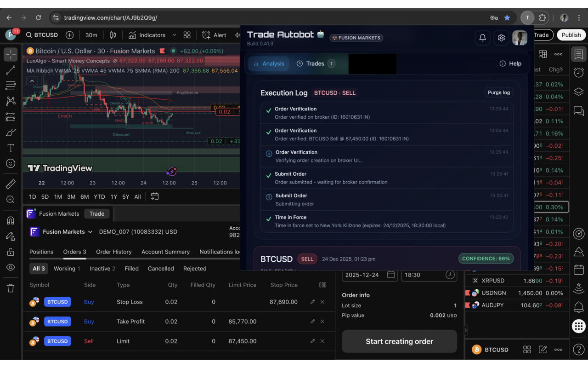Filter orders by Rejected
The width and height of the screenshot is (588, 368).
pos(195,269)
